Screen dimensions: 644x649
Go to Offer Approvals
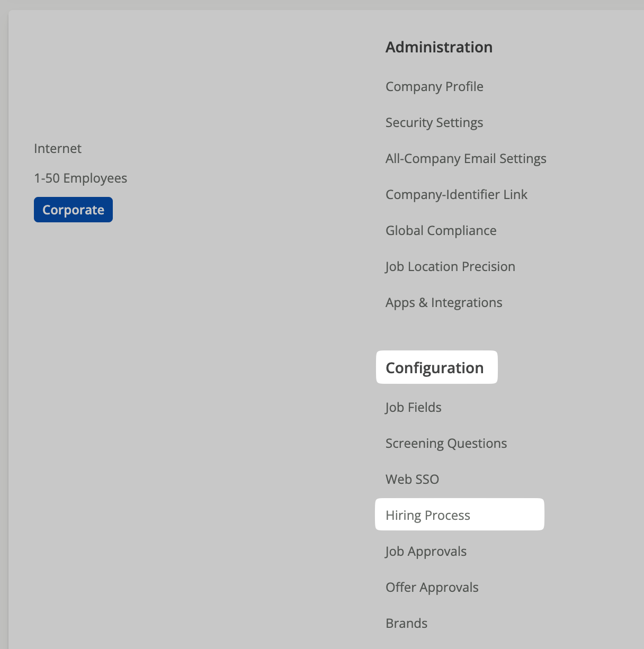coord(432,587)
